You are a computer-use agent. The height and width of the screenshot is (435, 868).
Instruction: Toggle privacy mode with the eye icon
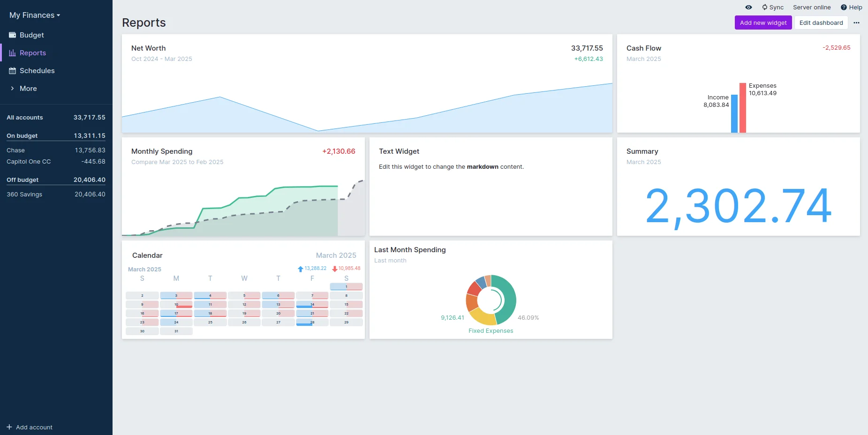click(x=748, y=7)
